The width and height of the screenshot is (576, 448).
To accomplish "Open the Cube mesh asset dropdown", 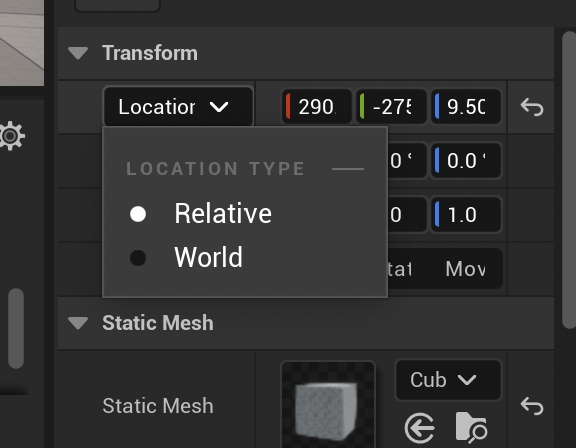I will tap(448, 380).
